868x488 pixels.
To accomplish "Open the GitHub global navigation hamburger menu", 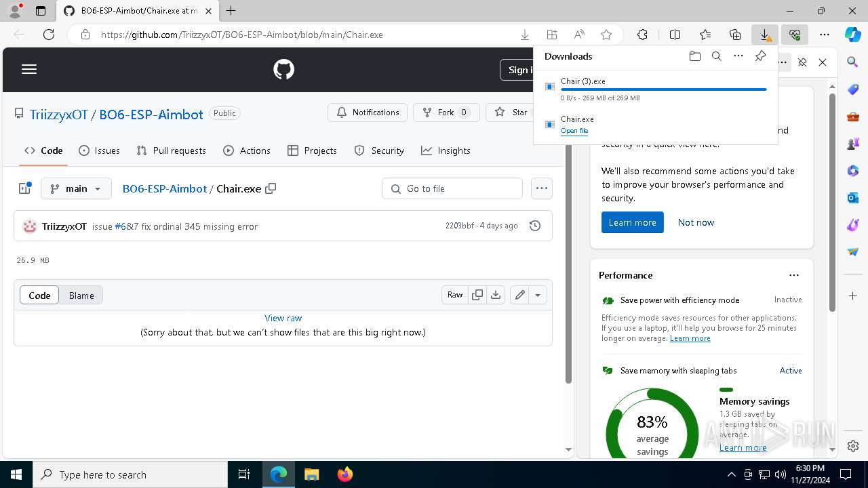I will 29,69.
